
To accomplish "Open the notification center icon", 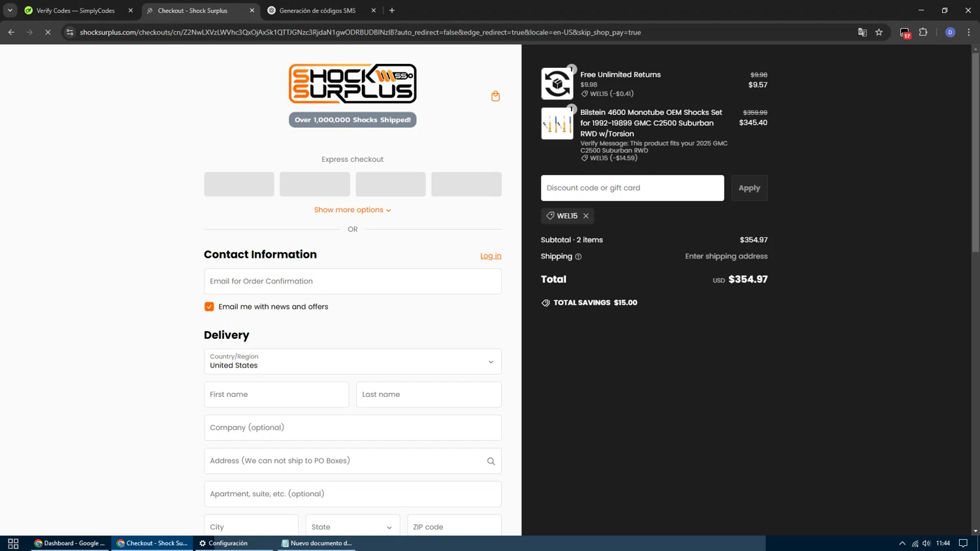I will (x=963, y=543).
